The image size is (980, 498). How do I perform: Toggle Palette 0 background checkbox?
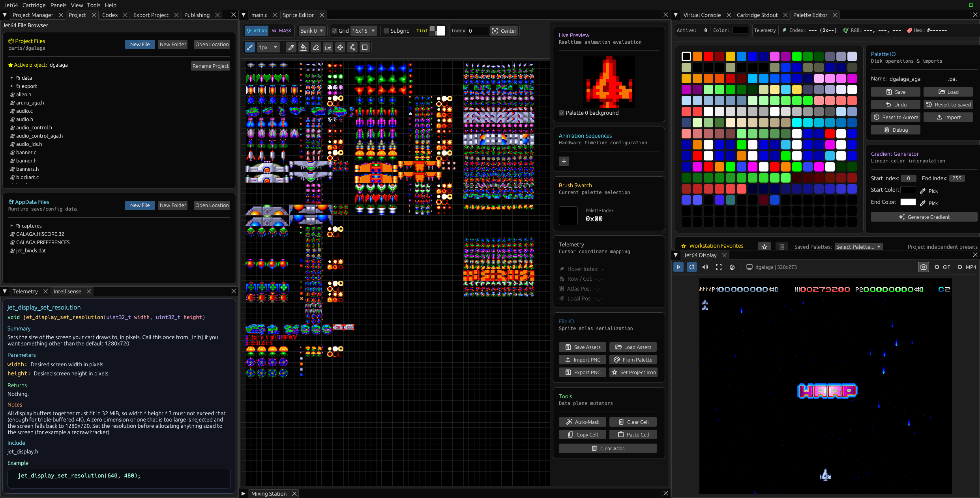[x=562, y=113]
